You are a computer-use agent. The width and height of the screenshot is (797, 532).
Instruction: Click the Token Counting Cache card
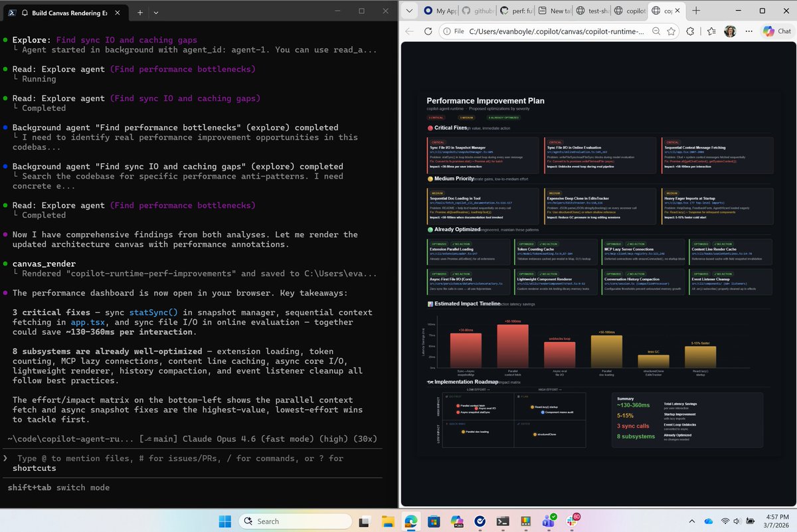click(x=556, y=252)
